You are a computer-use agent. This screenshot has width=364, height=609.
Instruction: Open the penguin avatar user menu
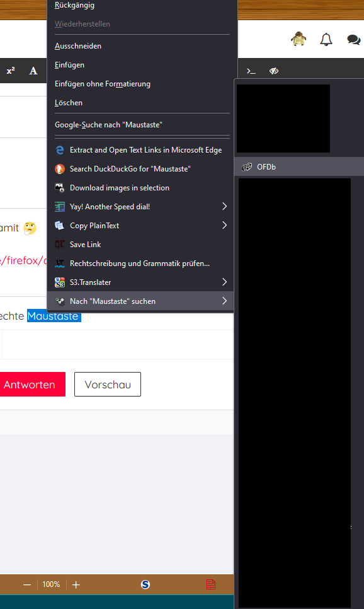[299, 39]
